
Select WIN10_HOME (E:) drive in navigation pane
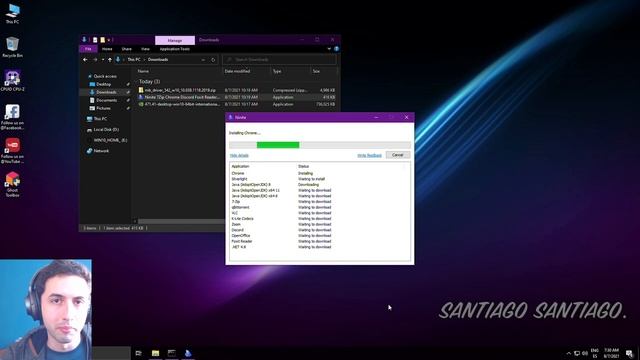(110, 140)
